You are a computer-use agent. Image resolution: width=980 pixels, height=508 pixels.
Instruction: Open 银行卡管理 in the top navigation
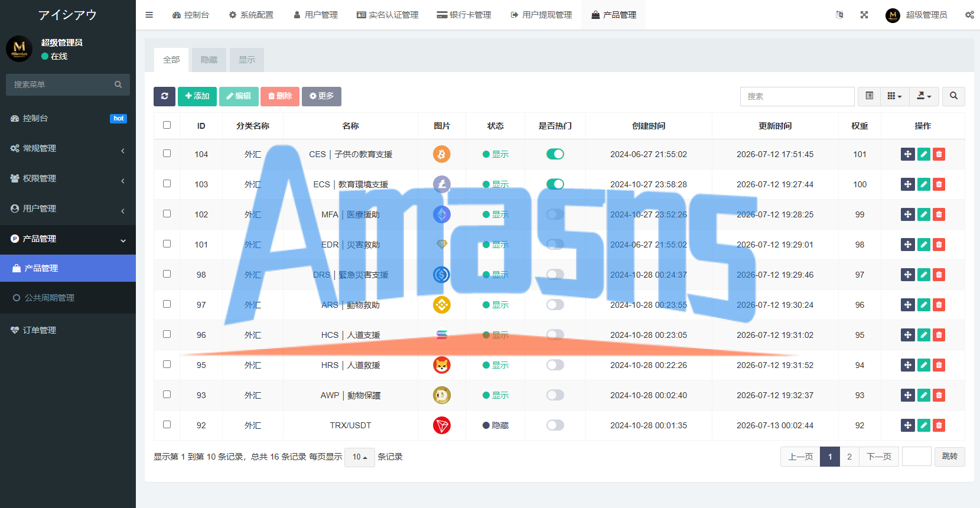click(x=464, y=15)
